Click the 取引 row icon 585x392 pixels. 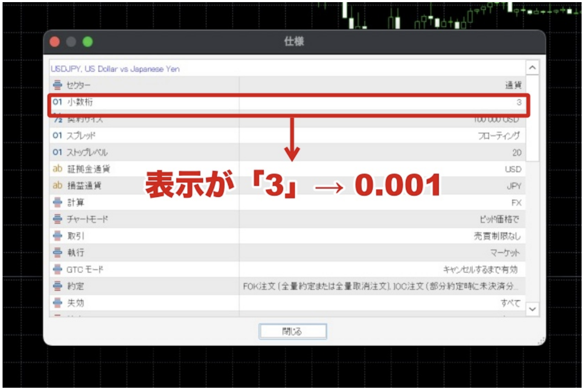coord(58,236)
